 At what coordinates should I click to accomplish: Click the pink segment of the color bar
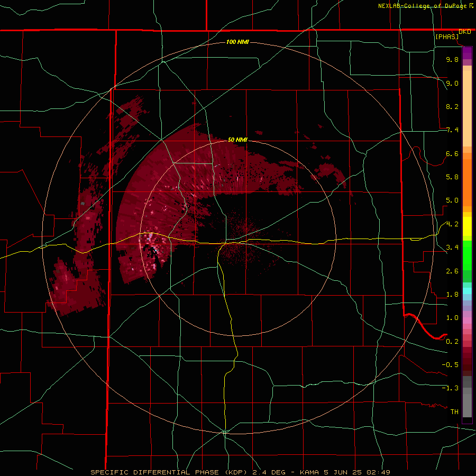[x=467, y=321]
